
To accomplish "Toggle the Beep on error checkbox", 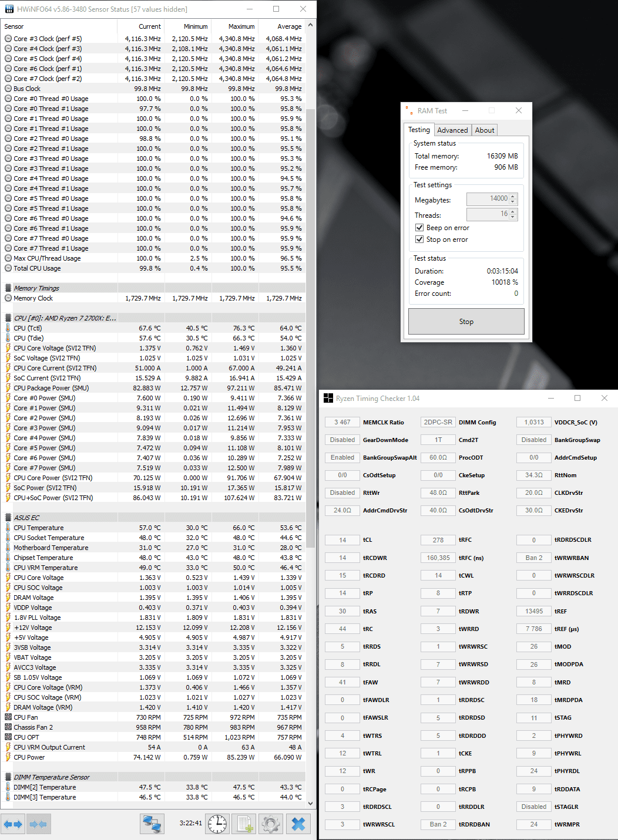I will [419, 228].
